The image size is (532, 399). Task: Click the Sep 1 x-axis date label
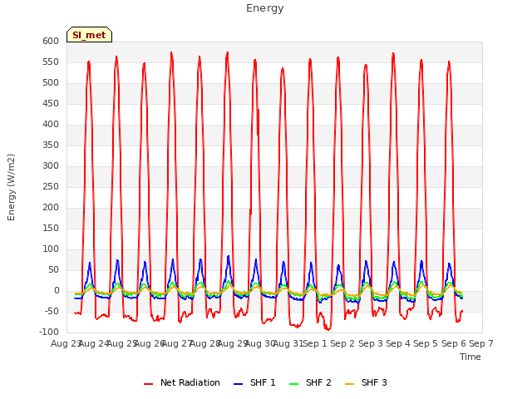(315, 343)
